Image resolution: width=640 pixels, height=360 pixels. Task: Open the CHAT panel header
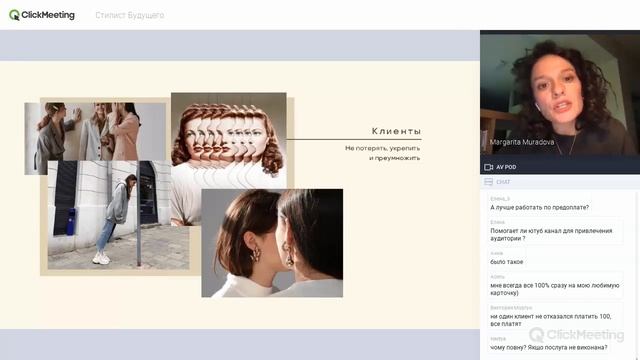pos(560,182)
